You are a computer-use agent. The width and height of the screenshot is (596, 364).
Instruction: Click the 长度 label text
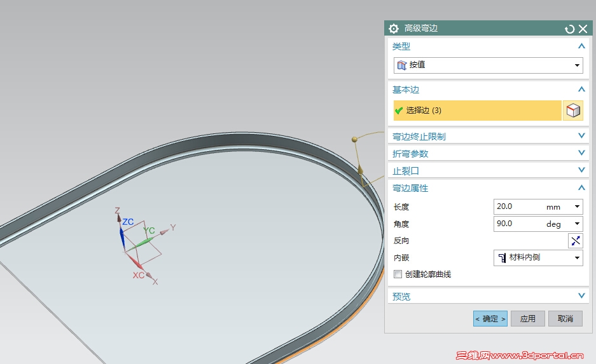tap(401, 207)
